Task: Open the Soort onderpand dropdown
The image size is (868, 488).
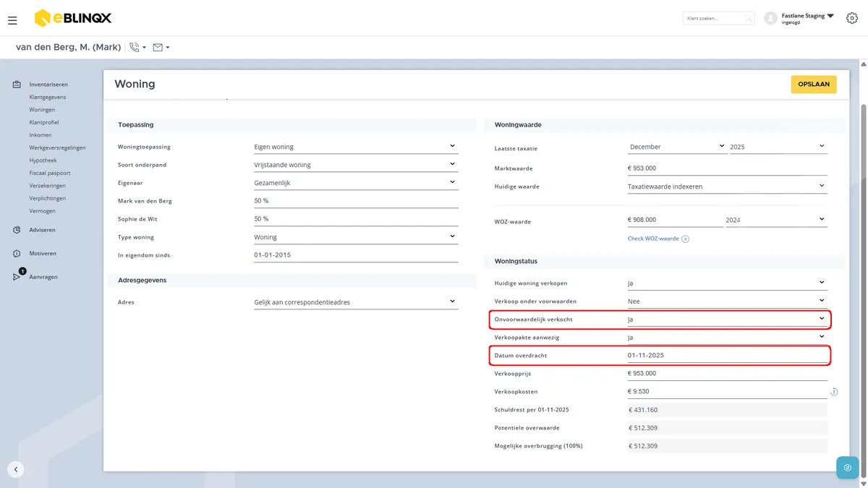Action: [355, 165]
